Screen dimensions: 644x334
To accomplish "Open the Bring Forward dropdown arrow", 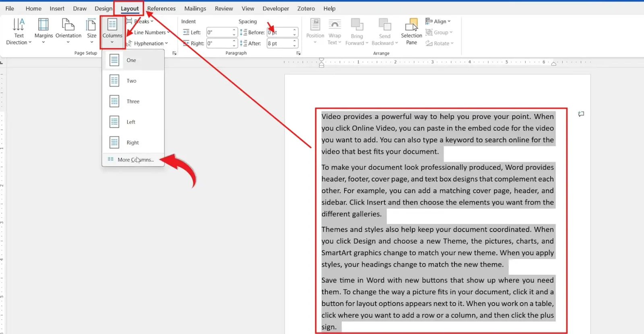I will (x=367, y=43).
